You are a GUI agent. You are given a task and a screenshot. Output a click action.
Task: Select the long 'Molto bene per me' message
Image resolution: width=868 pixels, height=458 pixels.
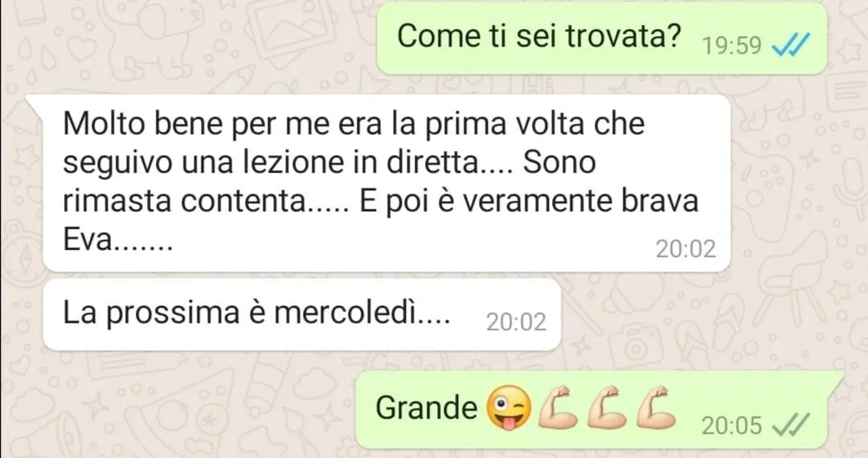[387, 182]
